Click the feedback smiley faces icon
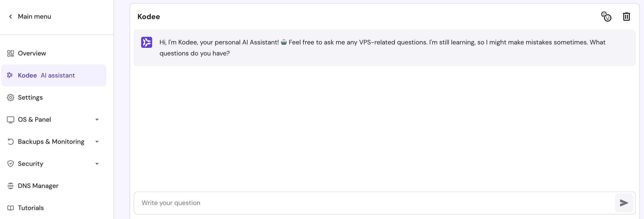Viewport: 644px width, 219px height. 606,17
